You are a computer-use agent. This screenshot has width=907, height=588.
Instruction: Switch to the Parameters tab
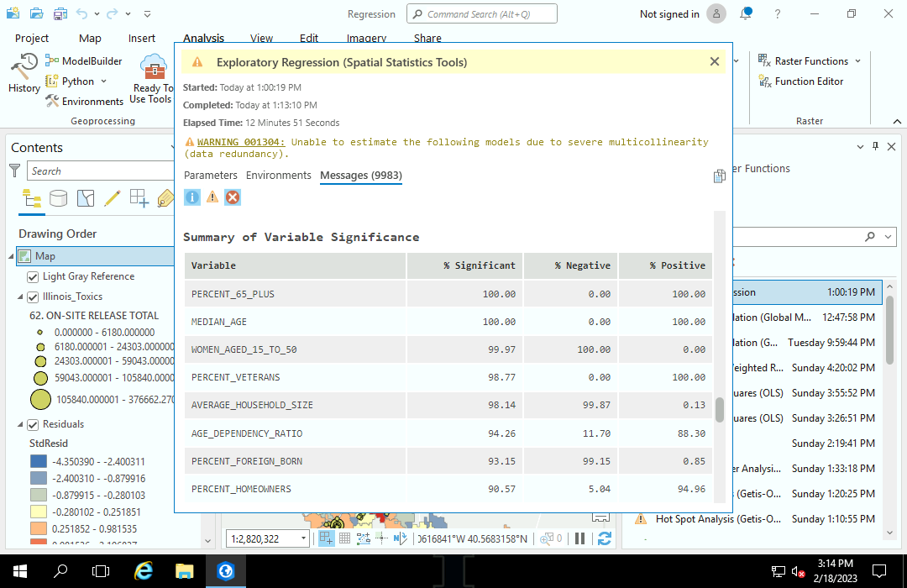coord(210,176)
